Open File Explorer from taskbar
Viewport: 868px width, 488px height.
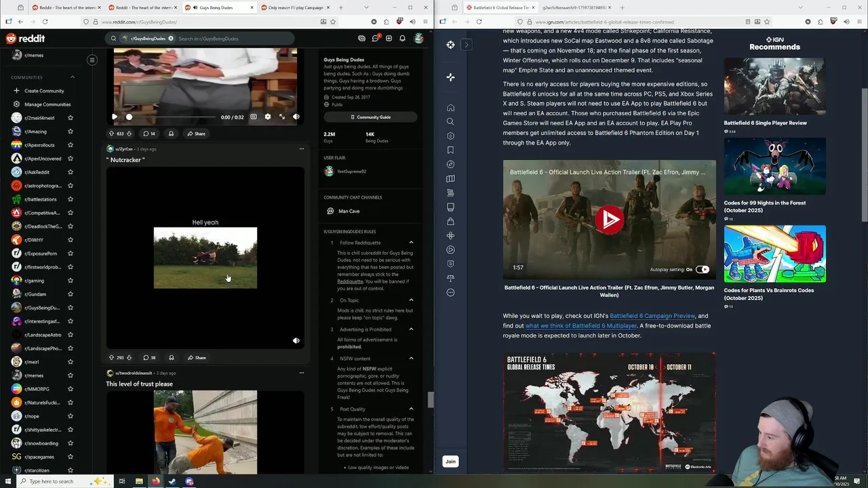coord(139,481)
